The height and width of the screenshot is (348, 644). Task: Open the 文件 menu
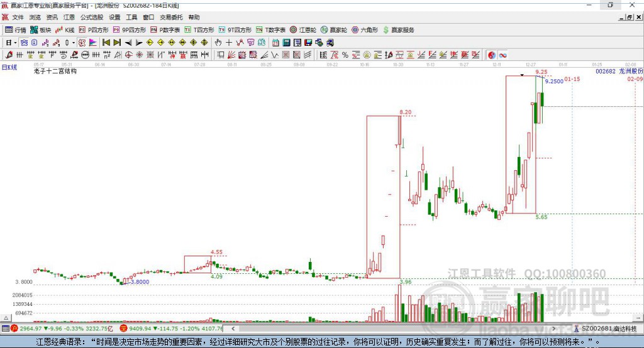click(18, 17)
